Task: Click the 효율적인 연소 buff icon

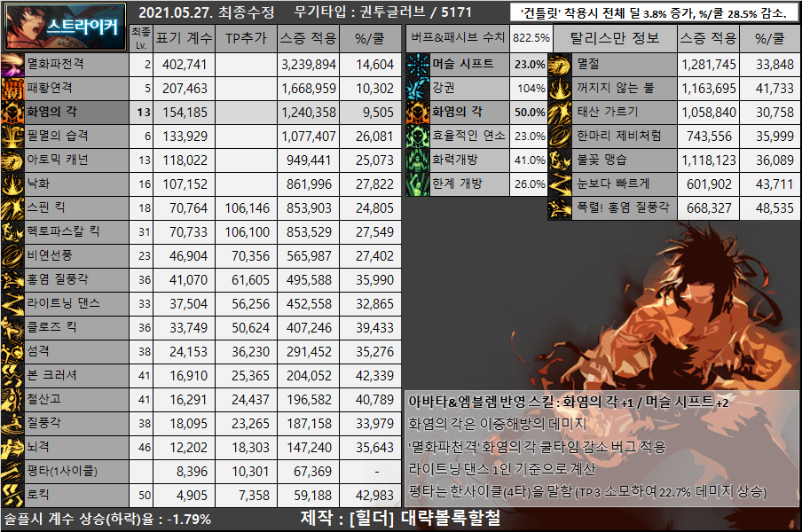Action: 418,136
